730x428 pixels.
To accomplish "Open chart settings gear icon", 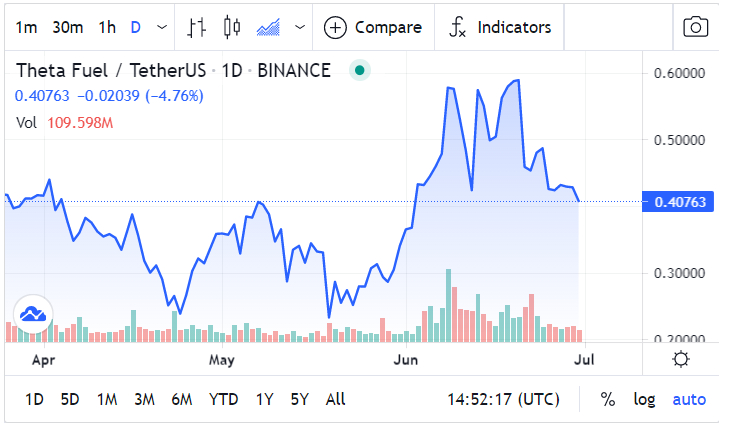I will point(681,359).
